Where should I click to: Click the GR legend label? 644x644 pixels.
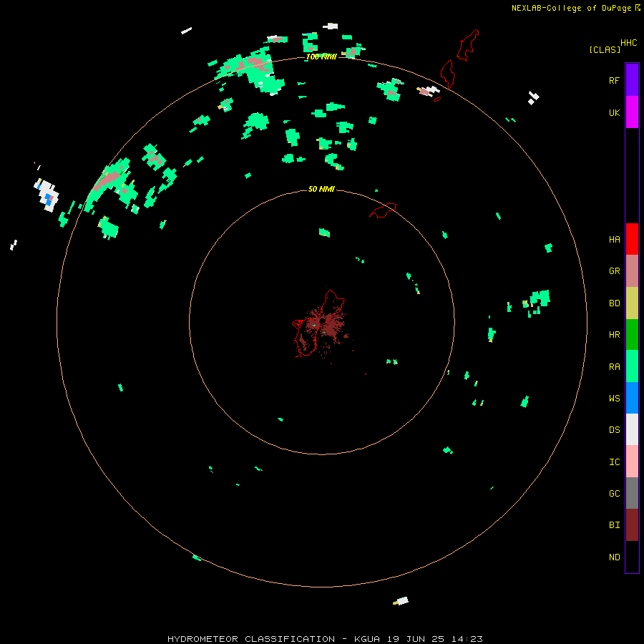pyautogui.click(x=614, y=271)
